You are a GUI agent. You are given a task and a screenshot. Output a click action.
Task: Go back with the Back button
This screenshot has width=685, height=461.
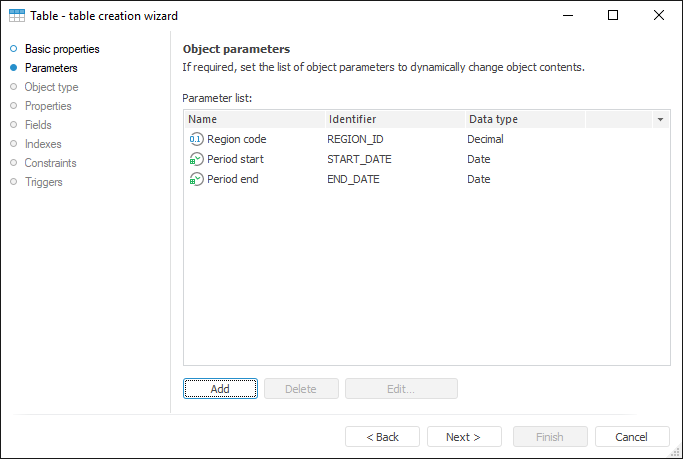382,437
